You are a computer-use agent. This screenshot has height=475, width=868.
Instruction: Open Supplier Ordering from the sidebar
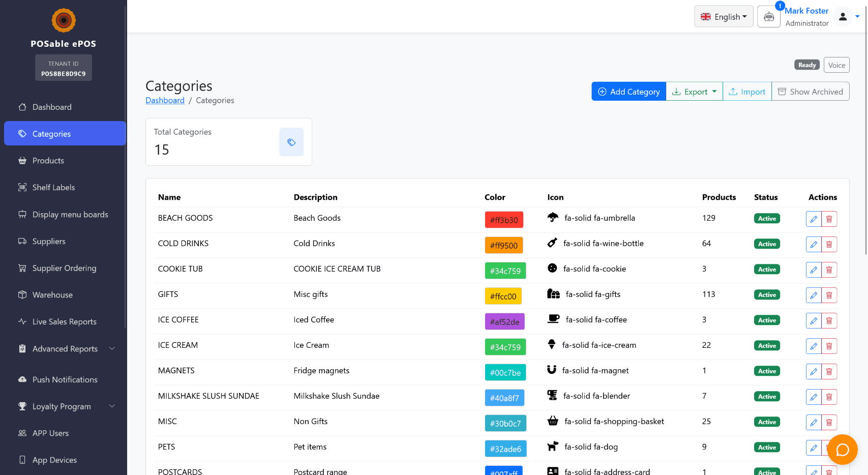(64, 268)
